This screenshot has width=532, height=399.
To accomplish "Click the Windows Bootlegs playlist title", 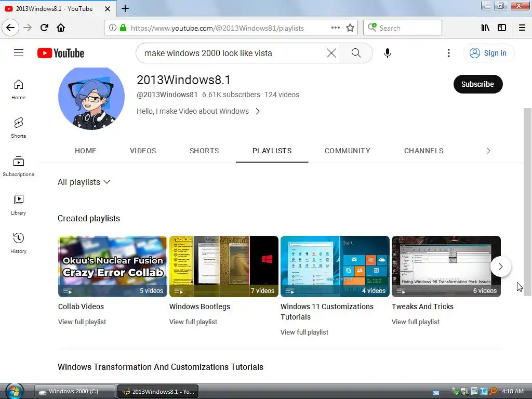I will (x=200, y=307).
